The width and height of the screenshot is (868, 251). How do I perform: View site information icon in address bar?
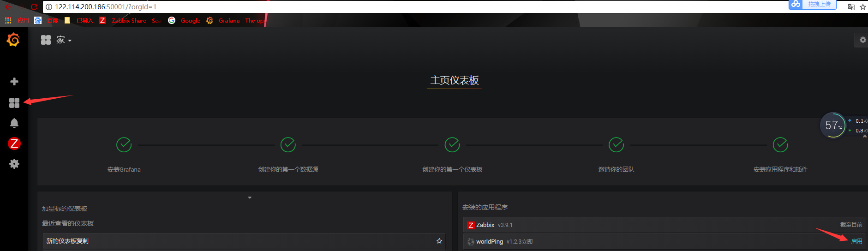coord(49,7)
